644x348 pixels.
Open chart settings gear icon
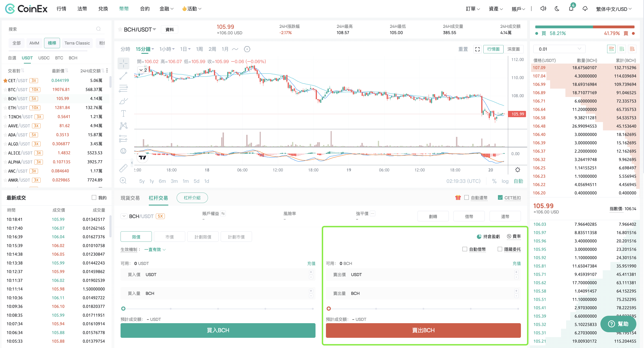click(x=517, y=170)
